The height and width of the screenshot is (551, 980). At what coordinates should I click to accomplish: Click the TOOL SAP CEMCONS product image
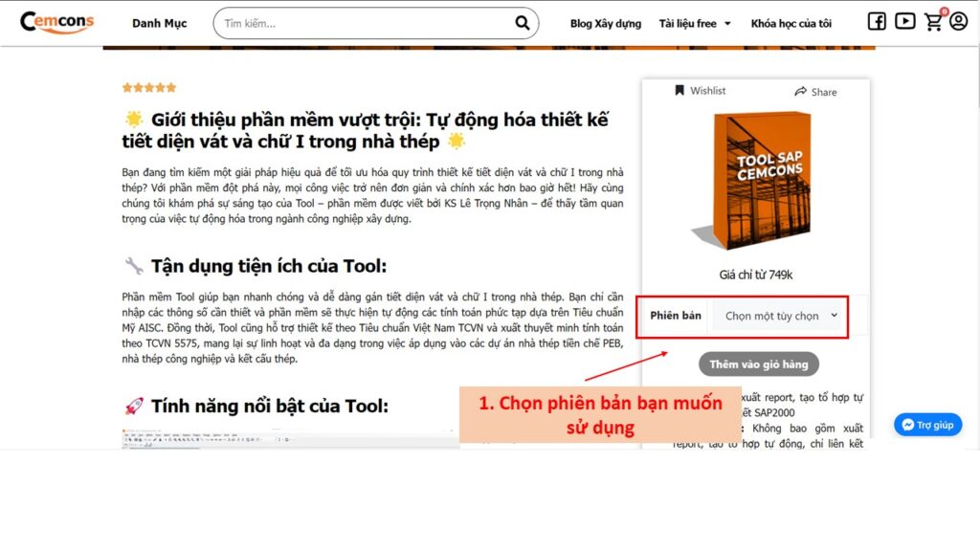755,180
